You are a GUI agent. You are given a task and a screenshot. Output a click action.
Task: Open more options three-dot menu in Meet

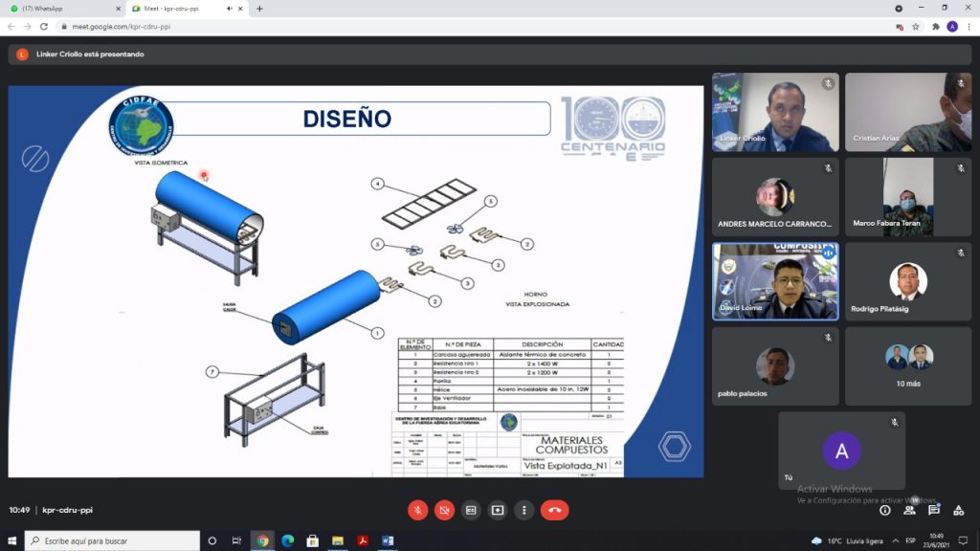(x=523, y=511)
